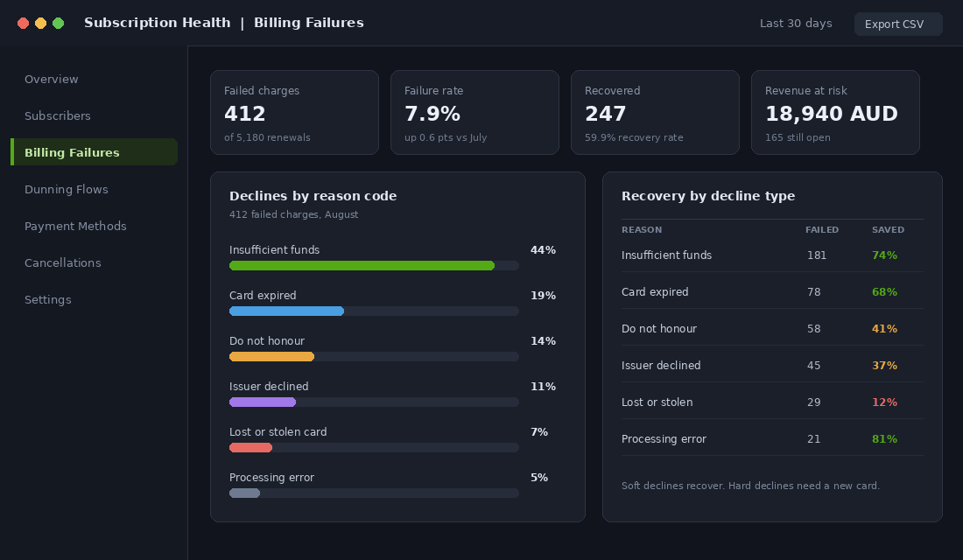Click the REASON column header
Screen dimensions: 963x560
641,229
